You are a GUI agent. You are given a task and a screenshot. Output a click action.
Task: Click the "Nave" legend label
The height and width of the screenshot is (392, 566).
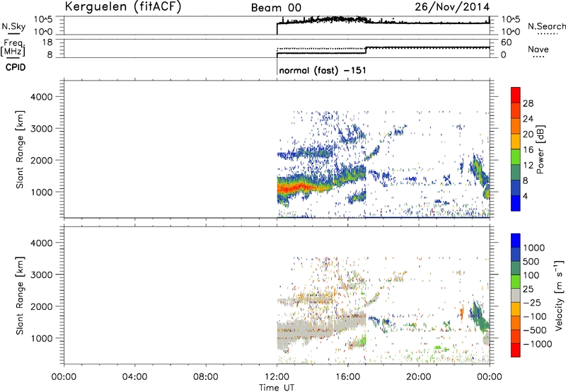tap(538, 49)
